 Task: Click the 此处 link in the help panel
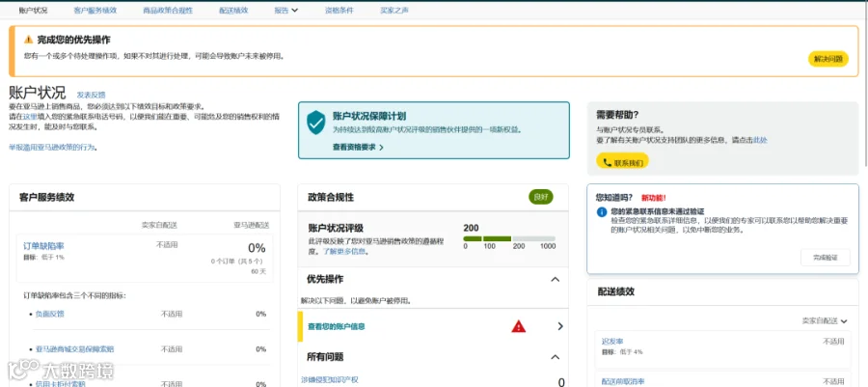[760, 140]
